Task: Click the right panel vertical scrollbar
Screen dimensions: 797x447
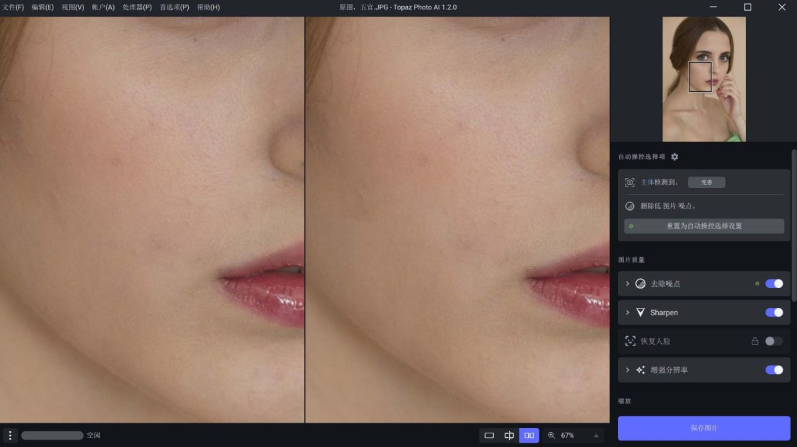Action: [x=793, y=225]
